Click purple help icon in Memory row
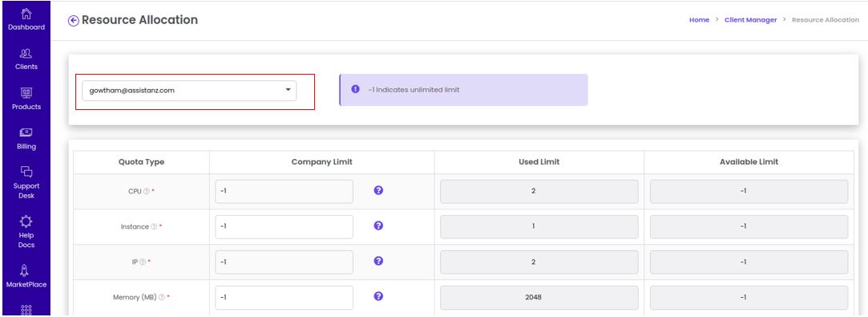 coord(378,296)
